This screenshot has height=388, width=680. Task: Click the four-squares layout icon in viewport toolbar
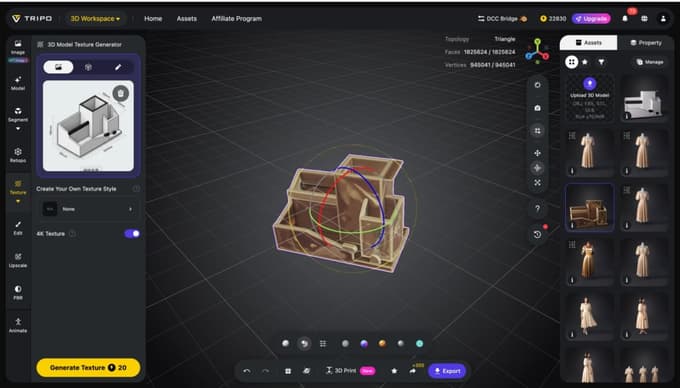[x=537, y=130]
